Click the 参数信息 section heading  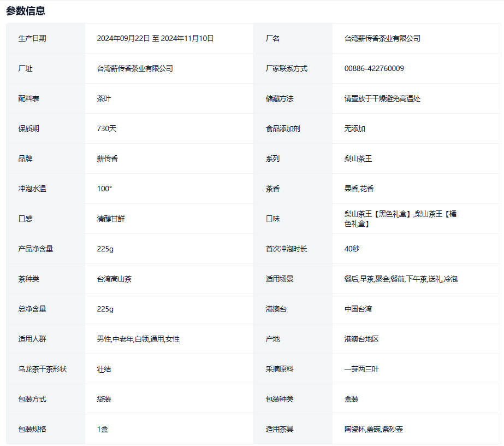[26, 11]
